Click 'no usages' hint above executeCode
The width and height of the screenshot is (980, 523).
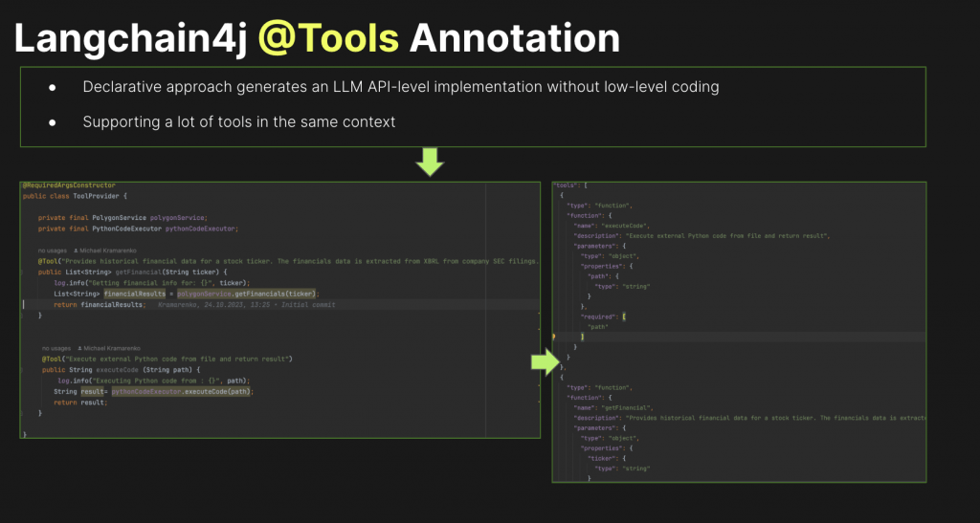pos(56,348)
